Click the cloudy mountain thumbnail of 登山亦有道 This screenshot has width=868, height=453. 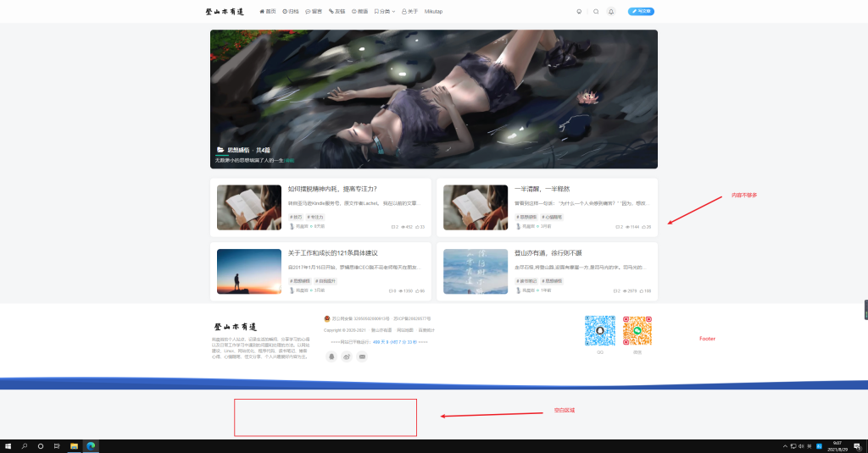coord(476,271)
